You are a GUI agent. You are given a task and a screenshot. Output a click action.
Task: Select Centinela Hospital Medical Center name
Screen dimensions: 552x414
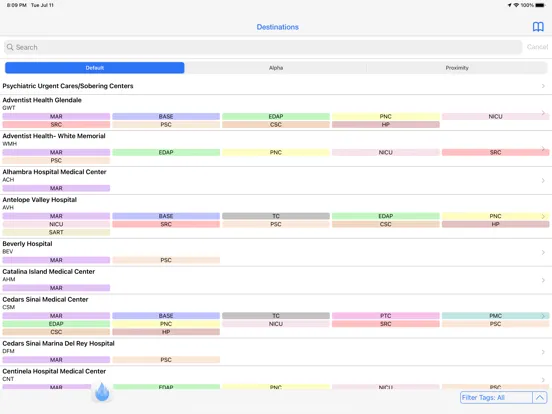[54, 371]
